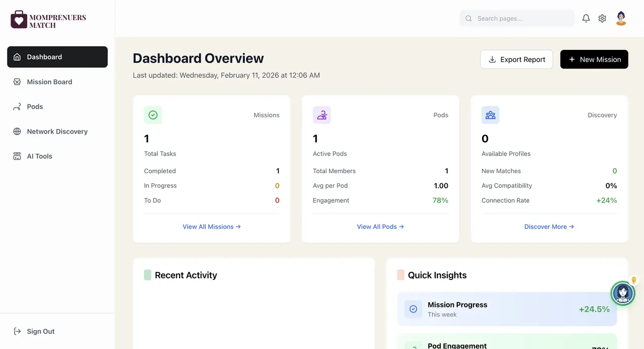The image size is (644, 349).
Task: Click the peach Quick Insights marker swatch
Action: click(400, 275)
